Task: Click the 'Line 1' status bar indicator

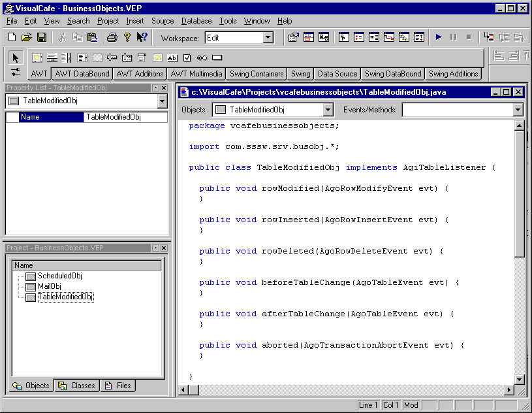Action: click(368, 405)
